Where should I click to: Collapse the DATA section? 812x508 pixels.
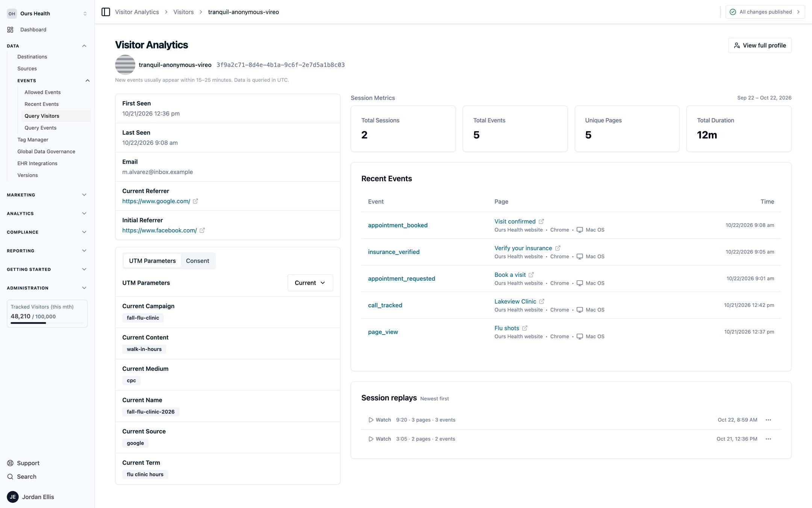tap(84, 46)
